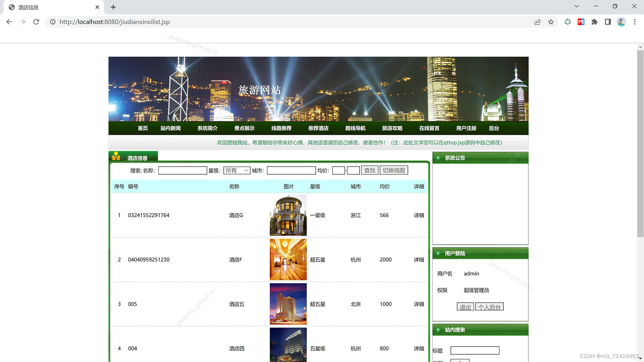This screenshot has width=644, height=362.
Task: Go to 景点展示 menu item
Action: coord(244,128)
